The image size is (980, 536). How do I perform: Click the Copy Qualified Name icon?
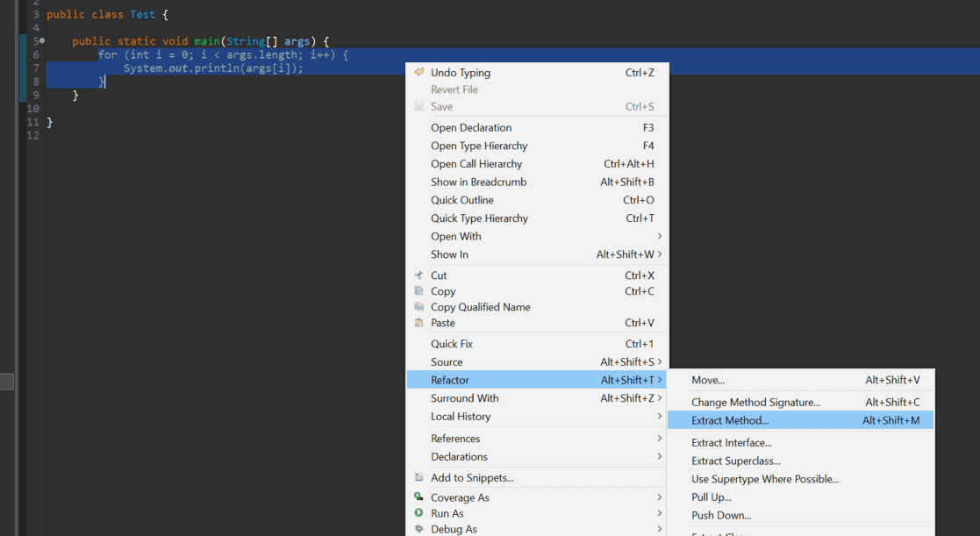(418, 306)
